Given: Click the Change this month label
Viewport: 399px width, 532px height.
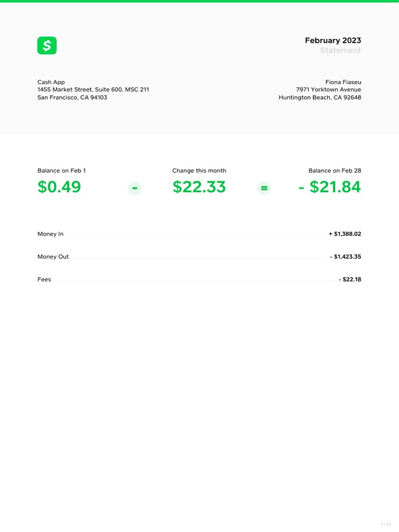Looking at the screenshot, I should pyautogui.click(x=199, y=170).
